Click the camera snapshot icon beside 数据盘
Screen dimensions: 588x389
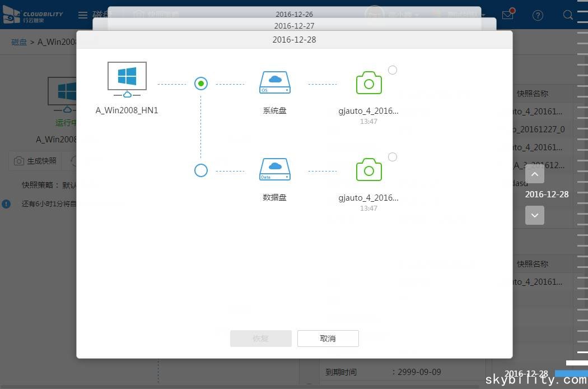[368, 169]
